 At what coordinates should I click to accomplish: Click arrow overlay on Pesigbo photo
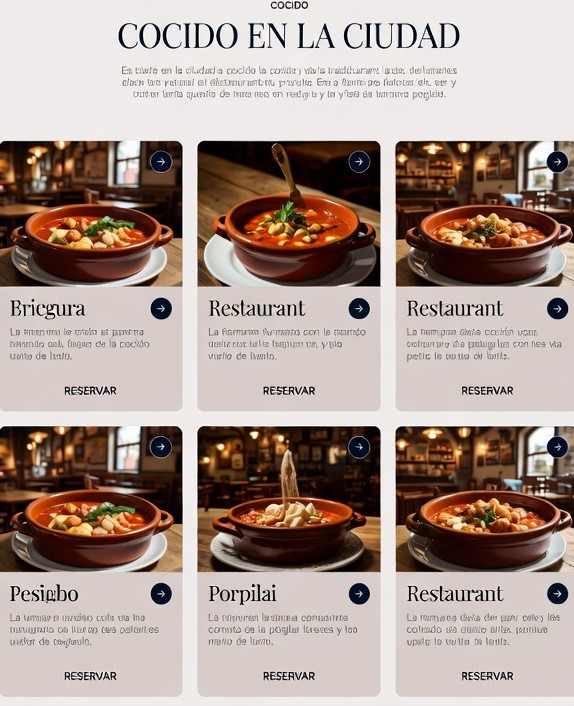[161, 447]
